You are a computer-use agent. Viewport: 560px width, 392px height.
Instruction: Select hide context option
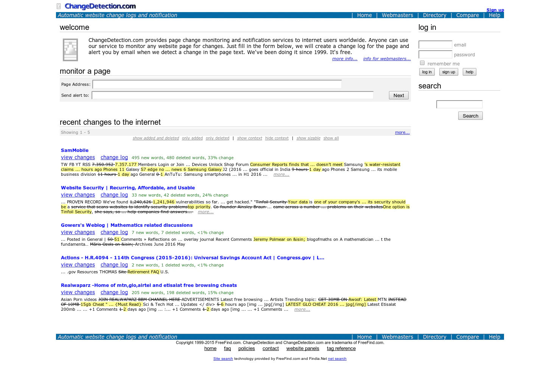277,138
